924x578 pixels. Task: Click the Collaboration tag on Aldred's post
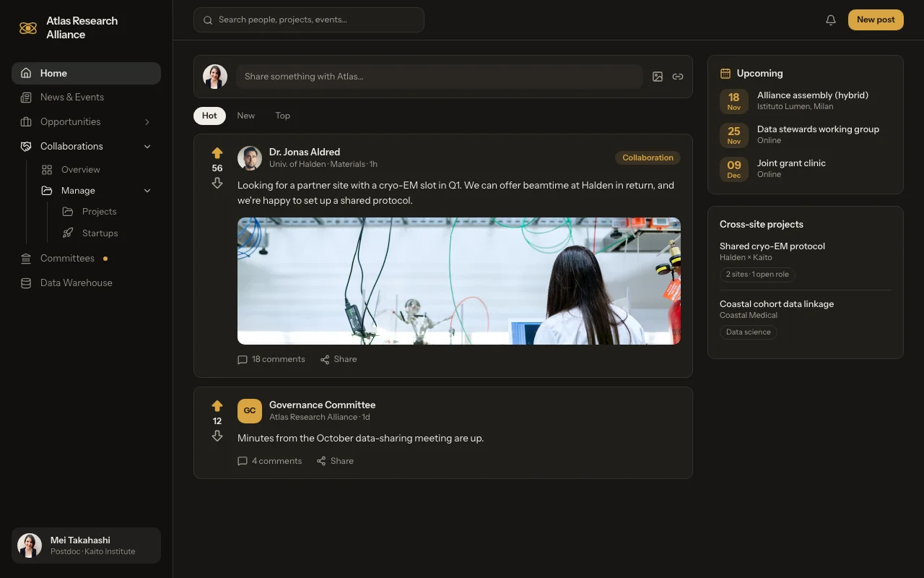(648, 158)
